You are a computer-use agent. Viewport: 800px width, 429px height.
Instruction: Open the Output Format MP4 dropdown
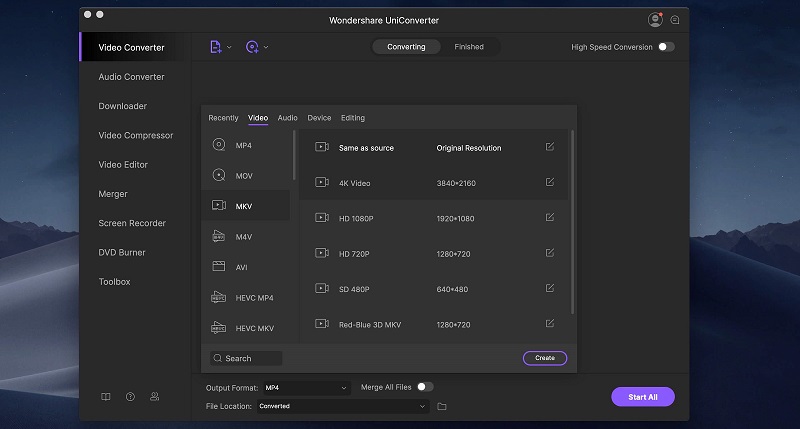(x=307, y=388)
